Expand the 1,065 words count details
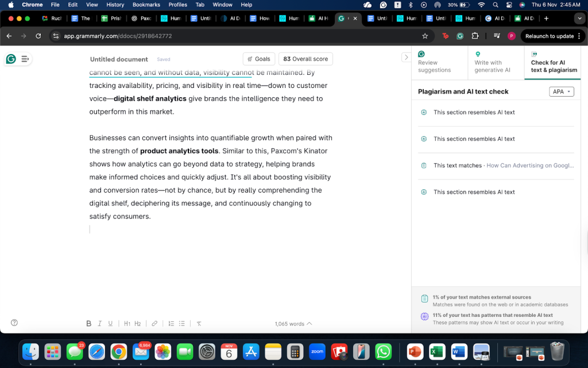 [293, 324]
